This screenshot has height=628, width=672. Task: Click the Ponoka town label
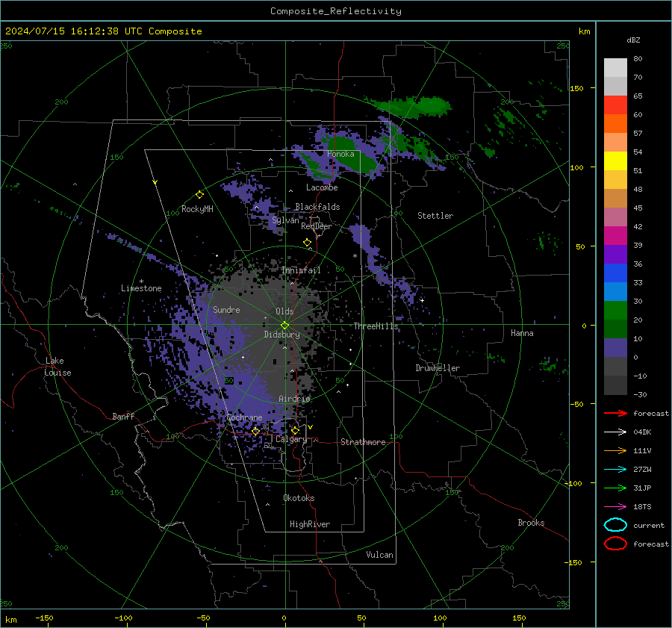pyautogui.click(x=340, y=154)
